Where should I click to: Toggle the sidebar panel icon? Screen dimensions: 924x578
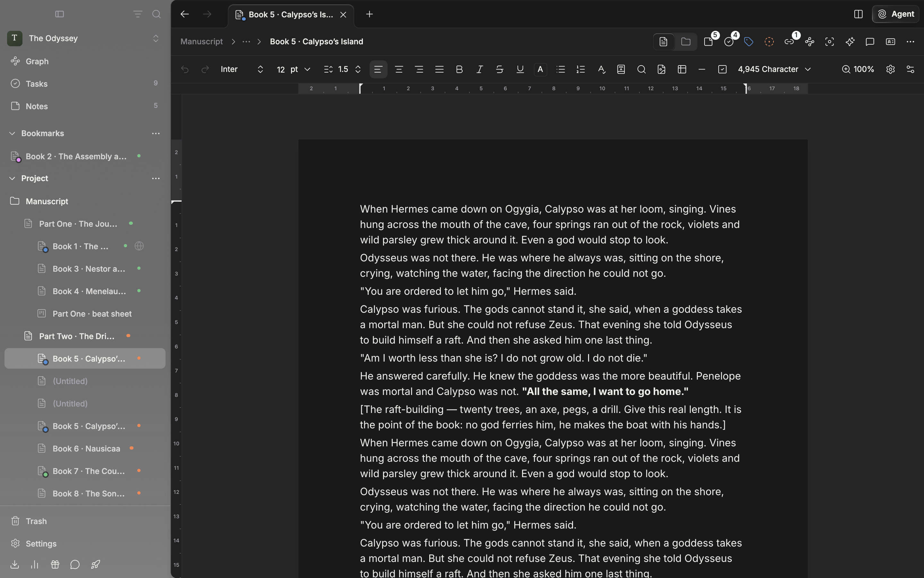pyautogui.click(x=60, y=14)
